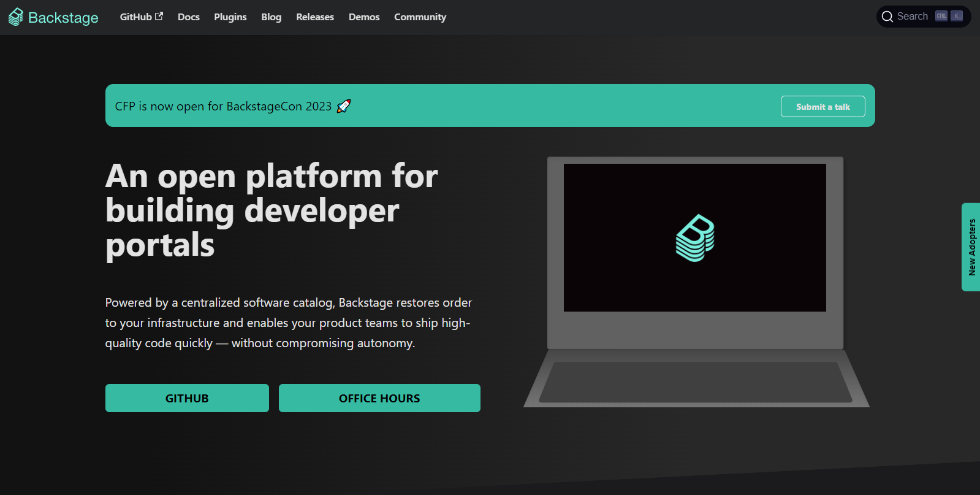Image resolution: width=980 pixels, height=495 pixels.
Task: Click the Backstage logo on laptop screen
Action: [x=695, y=238]
